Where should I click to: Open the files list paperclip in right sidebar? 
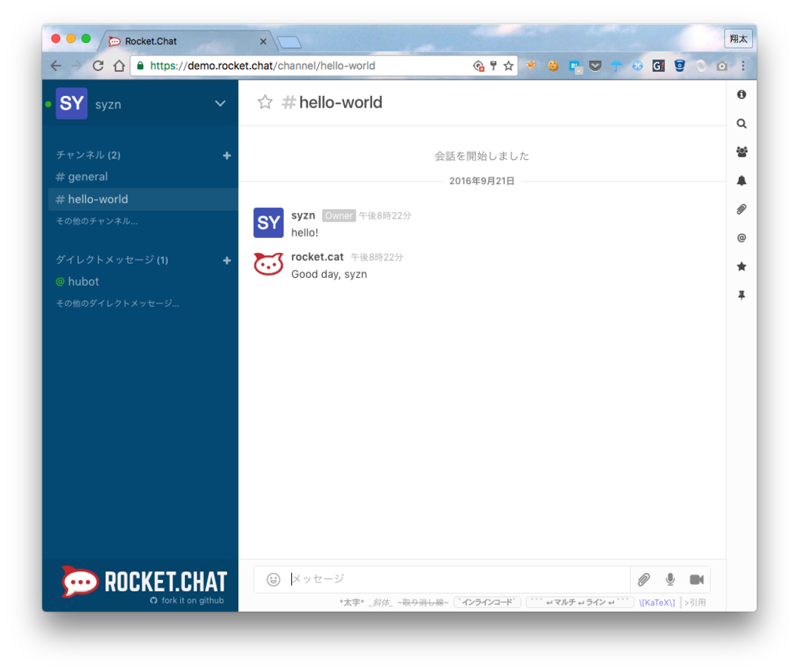pos(741,209)
